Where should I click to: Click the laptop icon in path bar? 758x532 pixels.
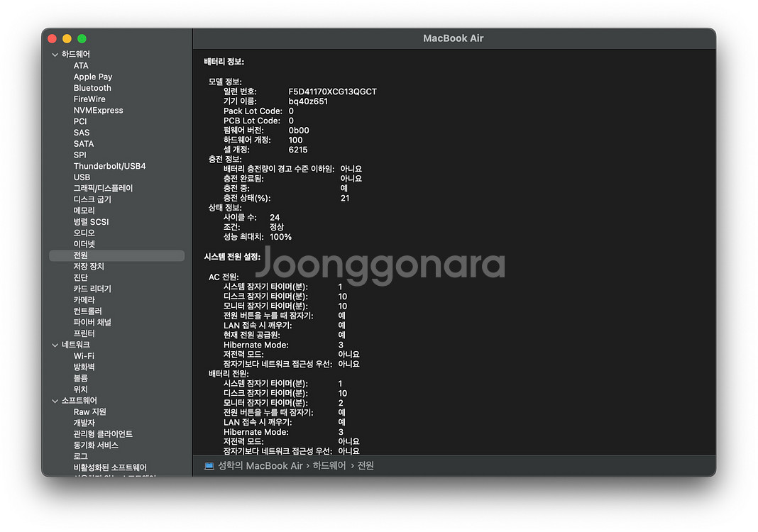pos(209,466)
